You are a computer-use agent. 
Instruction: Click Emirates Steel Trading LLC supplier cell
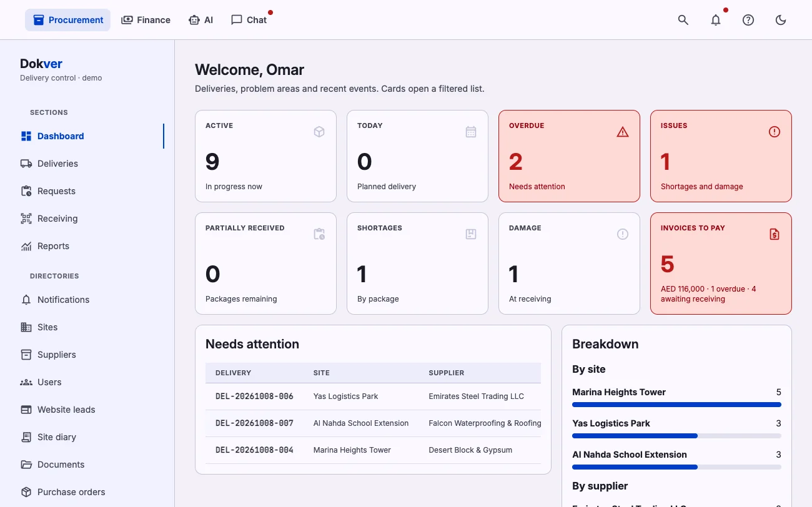click(476, 396)
